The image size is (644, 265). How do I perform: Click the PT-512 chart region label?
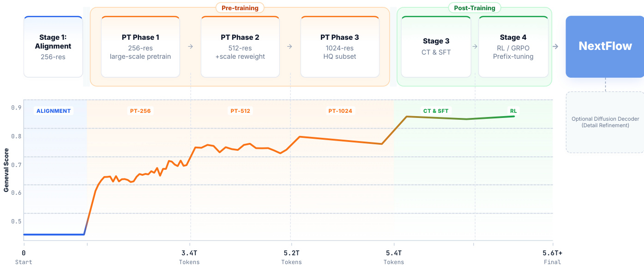coord(241,111)
